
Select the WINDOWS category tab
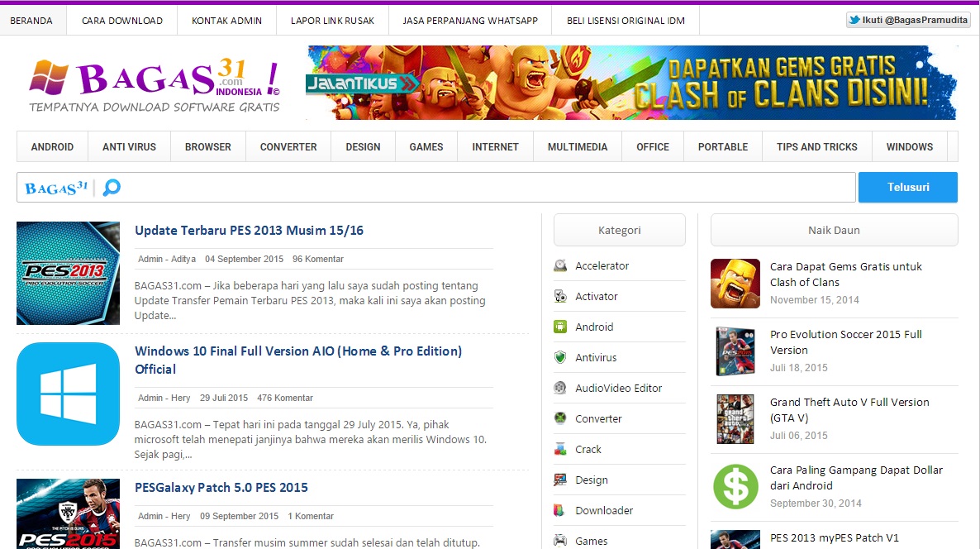[x=910, y=147]
